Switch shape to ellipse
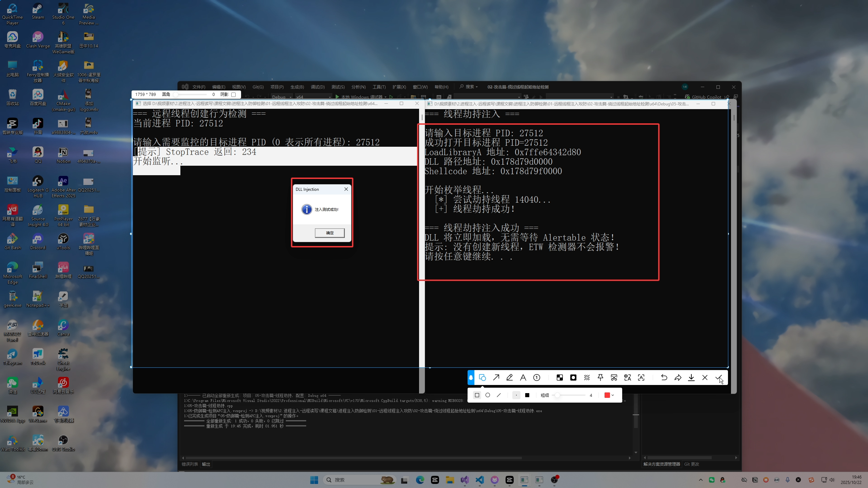Image resolution: width=868 pixels, height=488 pixels. click(x=488, y=395)
